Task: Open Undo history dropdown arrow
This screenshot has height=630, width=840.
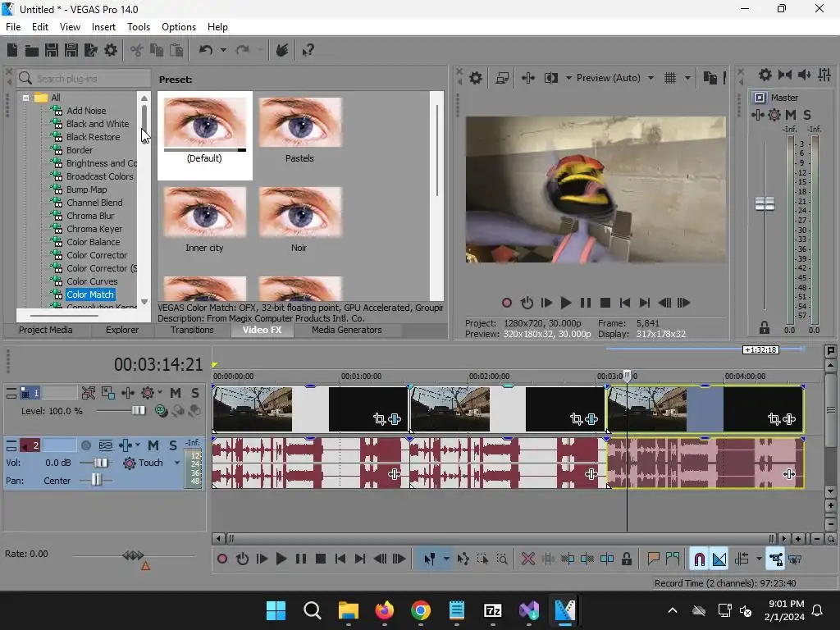Action: tap(223, 50)
